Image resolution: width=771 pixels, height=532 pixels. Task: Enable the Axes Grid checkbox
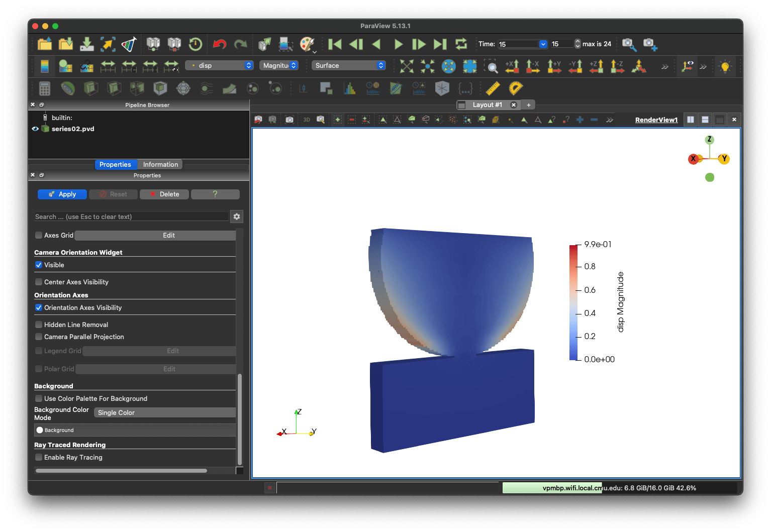point(39,235)
